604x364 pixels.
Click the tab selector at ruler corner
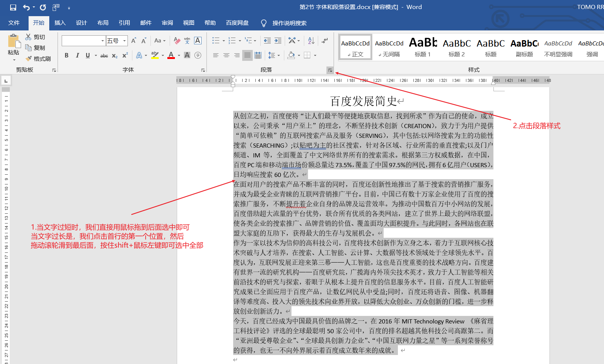pos(6,81)
